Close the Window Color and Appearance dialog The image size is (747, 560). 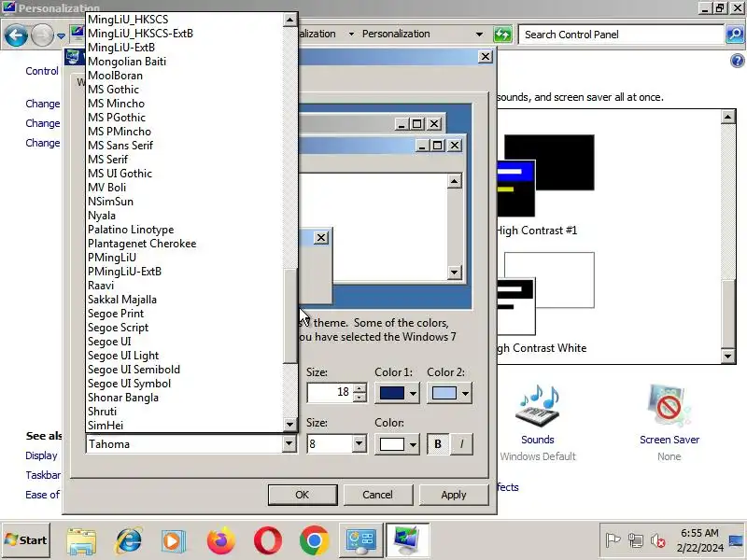click(x=485, y=57)
